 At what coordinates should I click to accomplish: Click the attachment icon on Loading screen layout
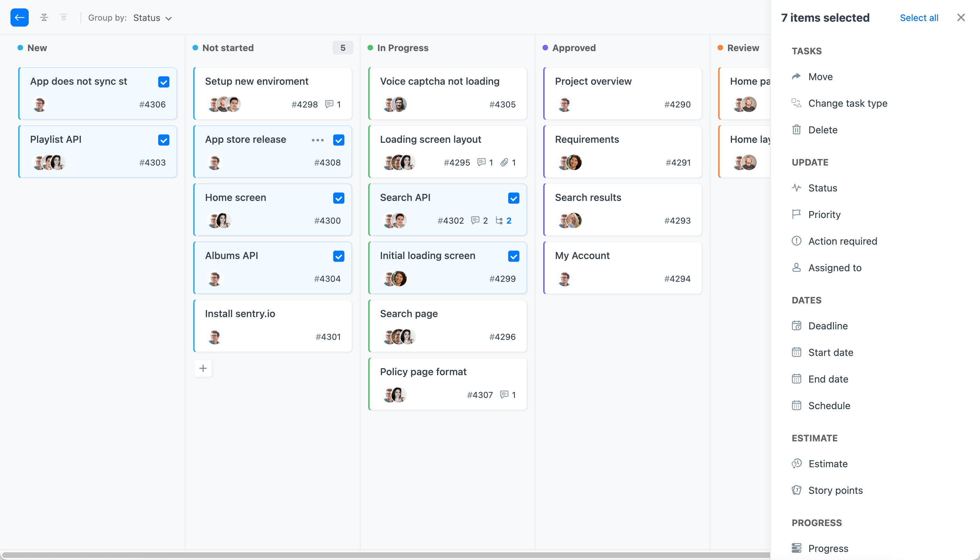504,162
